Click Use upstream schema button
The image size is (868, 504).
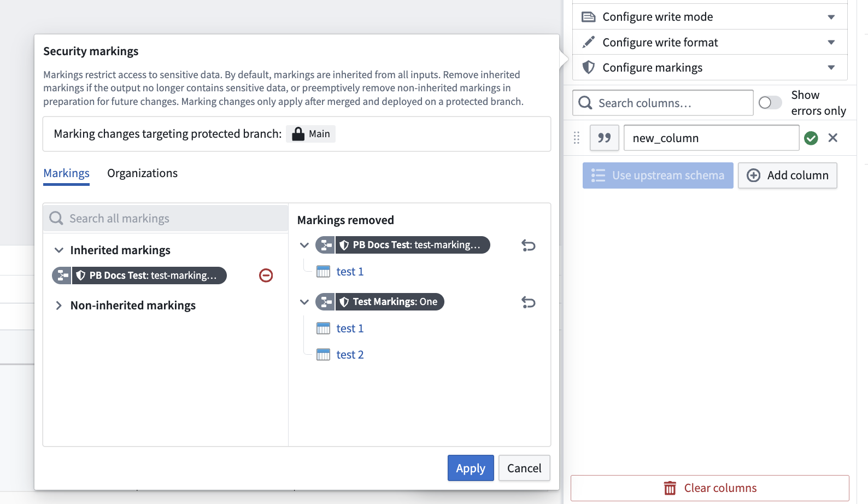pyautogui.click(x=658, y=175)
